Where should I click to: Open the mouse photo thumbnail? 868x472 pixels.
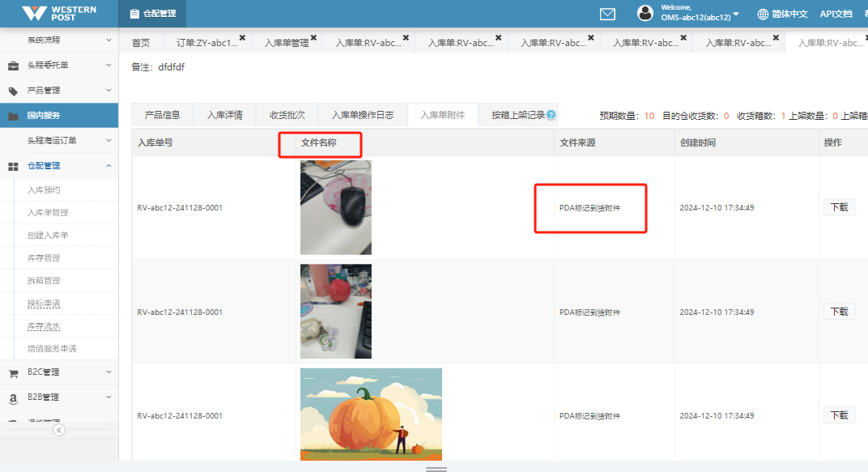[335, 207]
